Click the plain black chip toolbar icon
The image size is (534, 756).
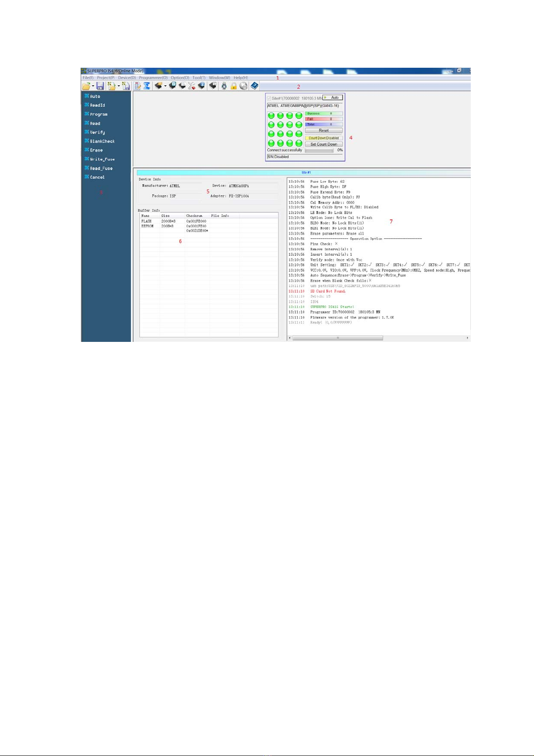[x=213, y=86]
